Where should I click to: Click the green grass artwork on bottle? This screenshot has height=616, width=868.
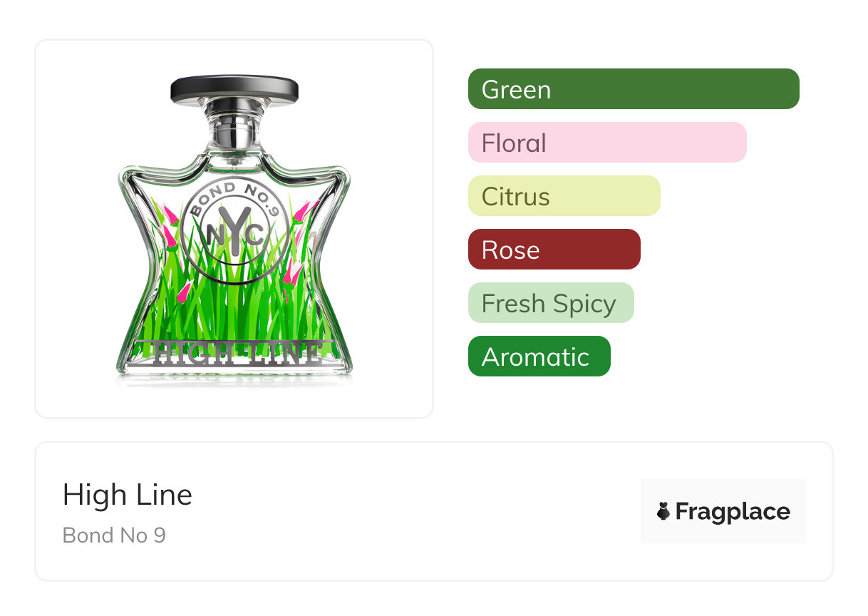[x=235, y=307]
